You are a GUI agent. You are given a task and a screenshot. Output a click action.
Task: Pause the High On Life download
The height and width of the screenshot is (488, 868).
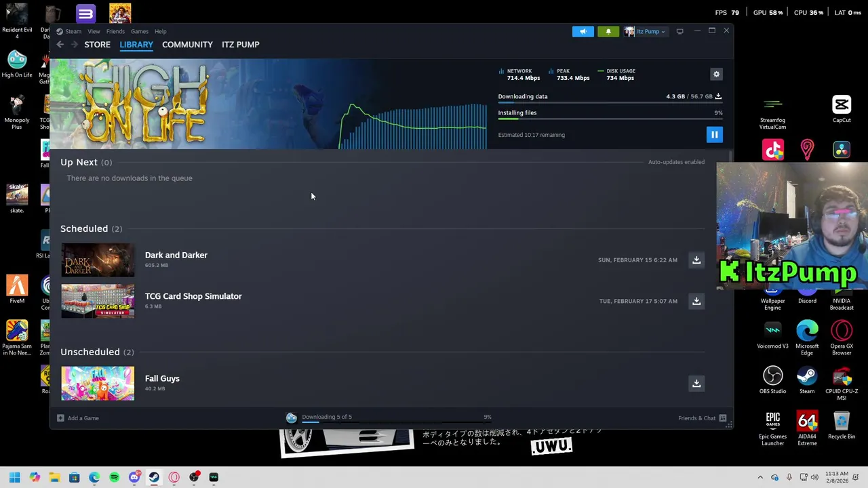tap(714, 134)
